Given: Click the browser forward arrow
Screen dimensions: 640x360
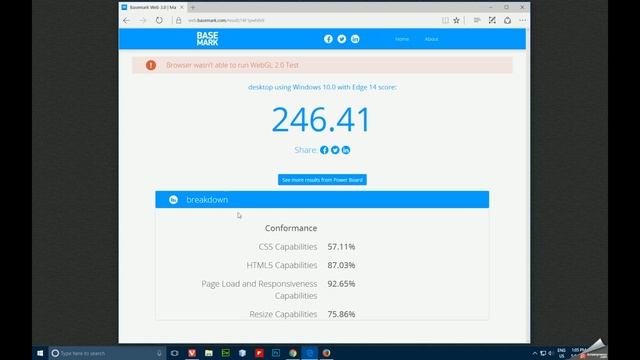Looking at the screenshot, I should 142,20.
